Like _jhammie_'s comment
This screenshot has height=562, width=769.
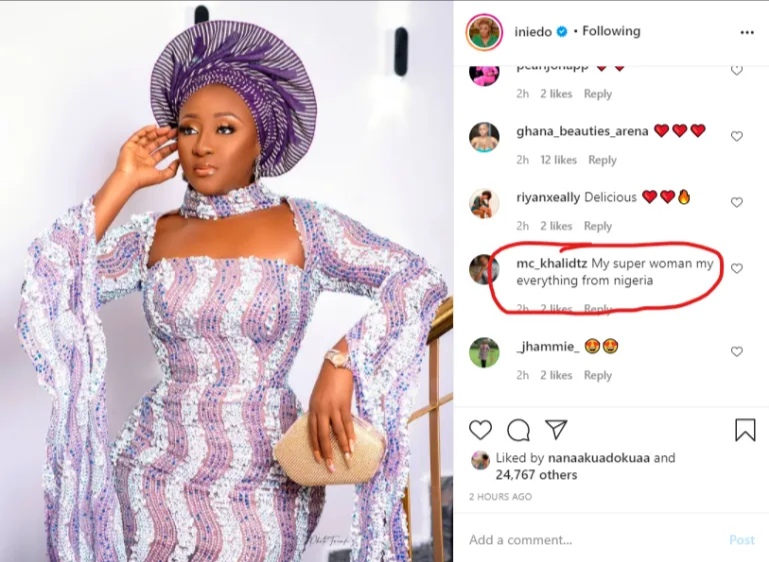point(737,352)
